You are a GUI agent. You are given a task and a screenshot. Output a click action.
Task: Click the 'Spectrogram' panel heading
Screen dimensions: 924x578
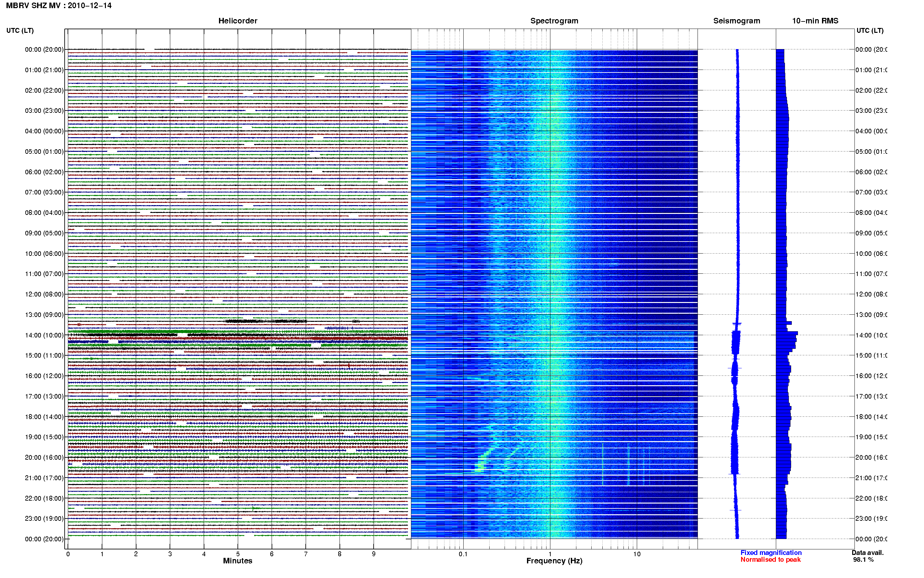pyautogui.click(x=554, y=21)
